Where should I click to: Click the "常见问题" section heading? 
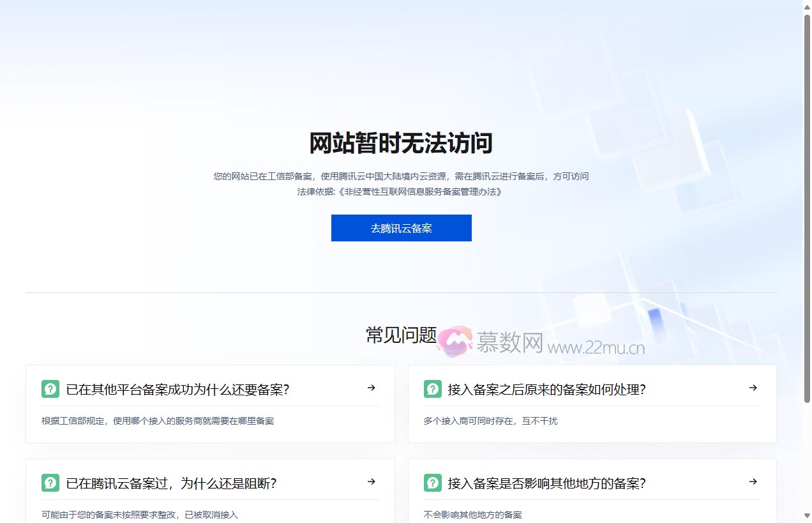(x=401, y=335)
